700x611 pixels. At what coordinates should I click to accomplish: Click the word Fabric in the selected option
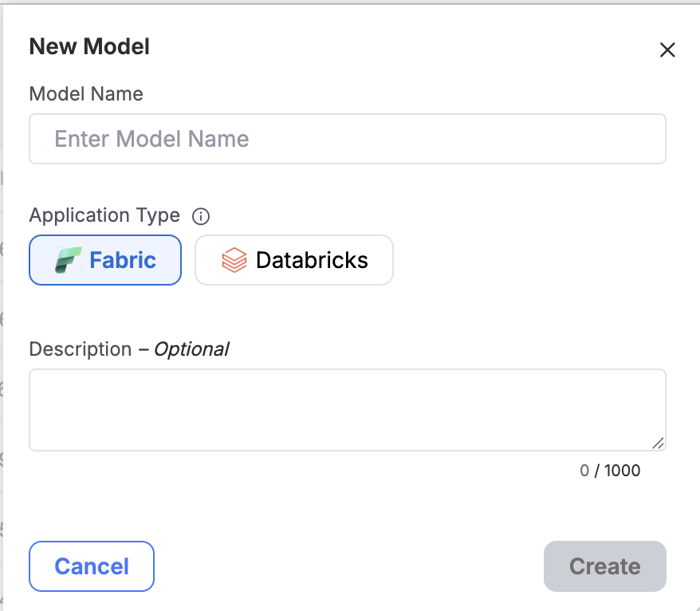(x=123, y=260)
